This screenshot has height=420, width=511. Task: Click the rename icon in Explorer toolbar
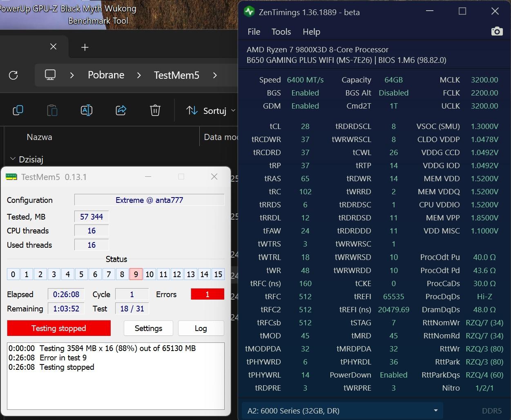coord(87,110)
